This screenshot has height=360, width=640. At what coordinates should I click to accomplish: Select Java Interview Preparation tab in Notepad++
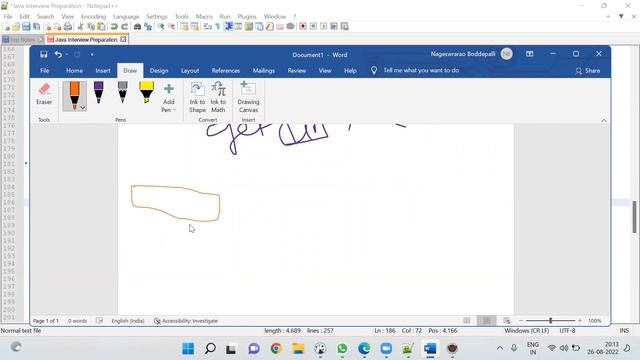coord(86,40)
